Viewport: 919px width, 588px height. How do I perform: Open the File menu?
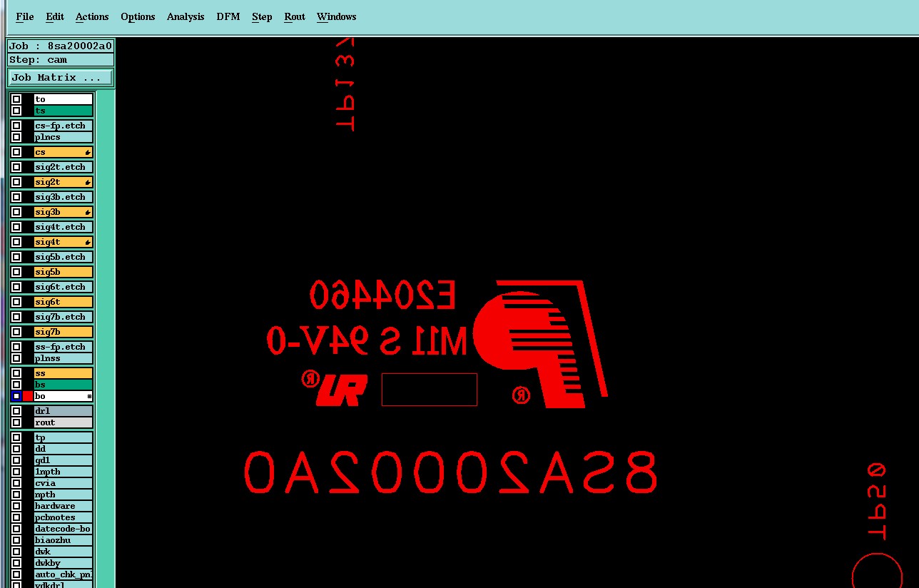pos(24,16)
